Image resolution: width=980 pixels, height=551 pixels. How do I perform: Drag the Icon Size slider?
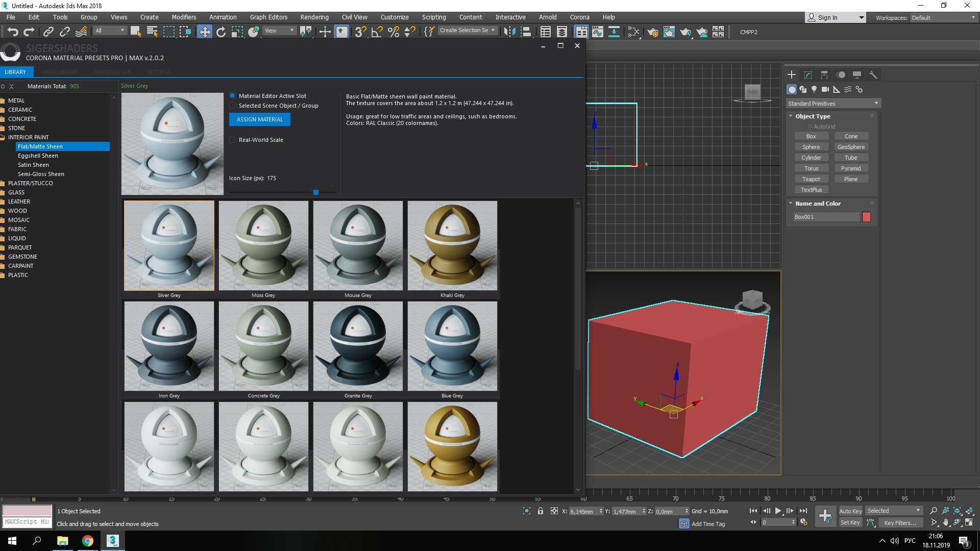[315, 192]
